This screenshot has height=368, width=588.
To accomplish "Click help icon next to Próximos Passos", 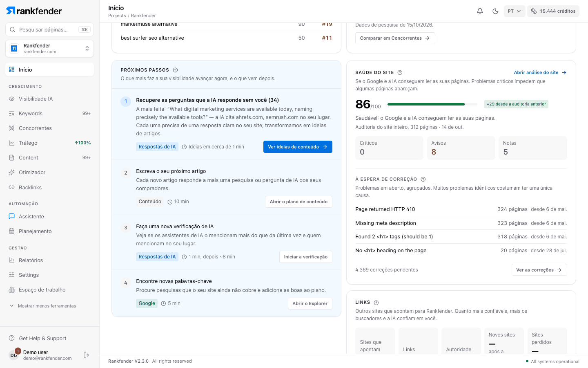I will click(175, 70).
